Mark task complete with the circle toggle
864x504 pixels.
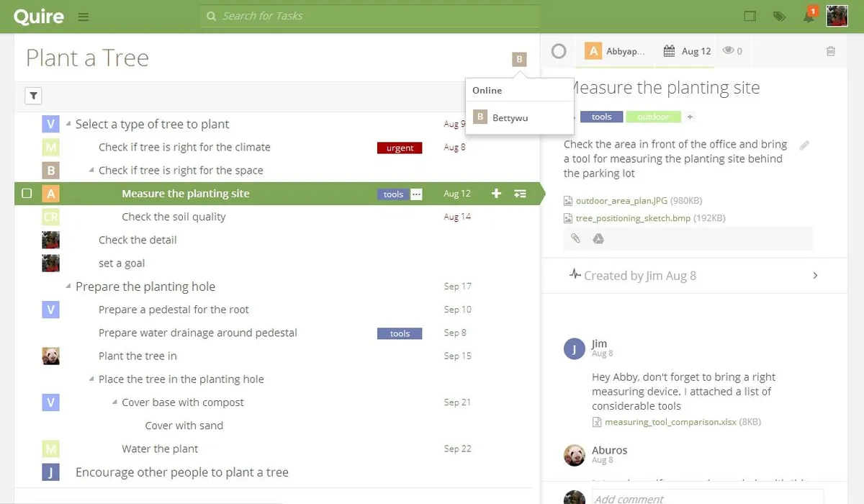[559, 51]
